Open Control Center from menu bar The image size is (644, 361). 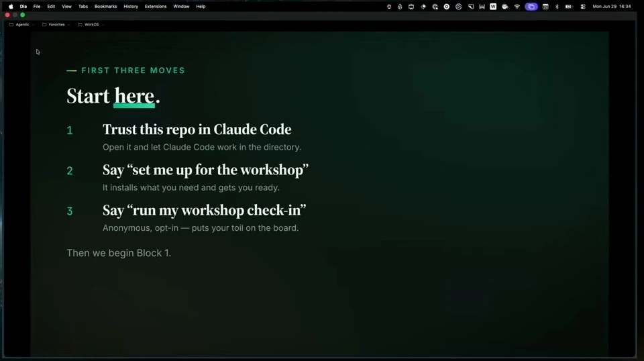pyautogui.click(x=583, y=7)
